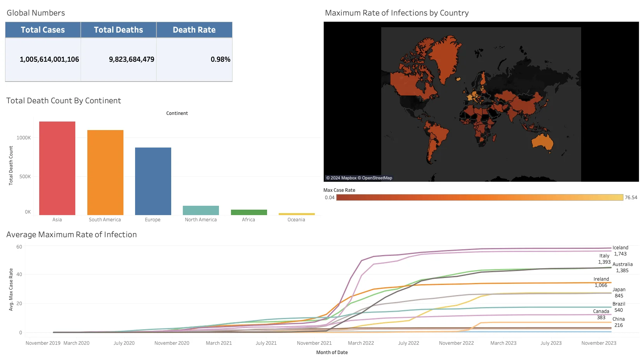Image resolution: width=644 pixels, height=363 pixels.
Task: Select the Iceland label on the line chart
Action: [x=620, y=247]
